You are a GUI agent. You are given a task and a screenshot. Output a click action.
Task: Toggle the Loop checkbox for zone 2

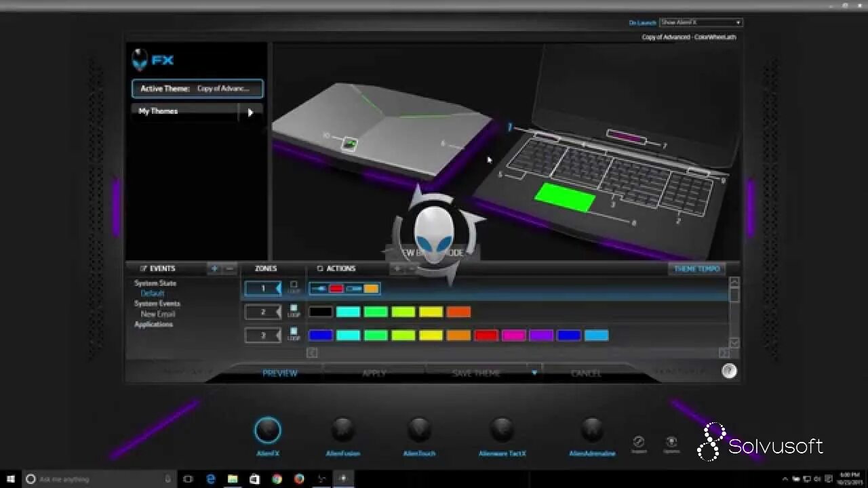tap(294, 308)
